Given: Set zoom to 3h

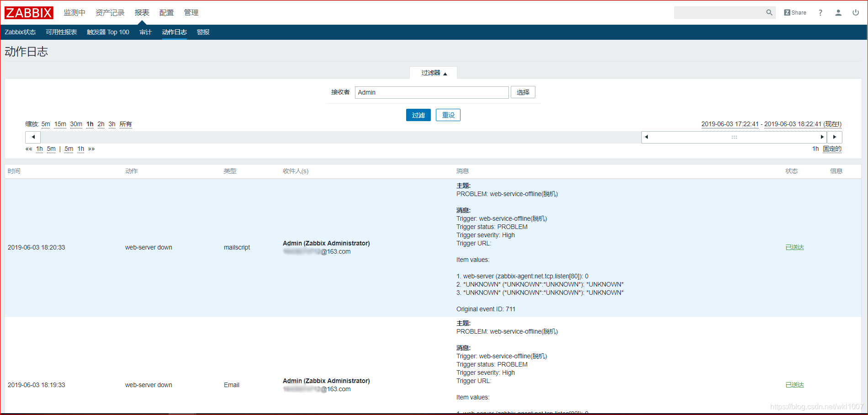Looking at the screenshot, I should 112,124.
